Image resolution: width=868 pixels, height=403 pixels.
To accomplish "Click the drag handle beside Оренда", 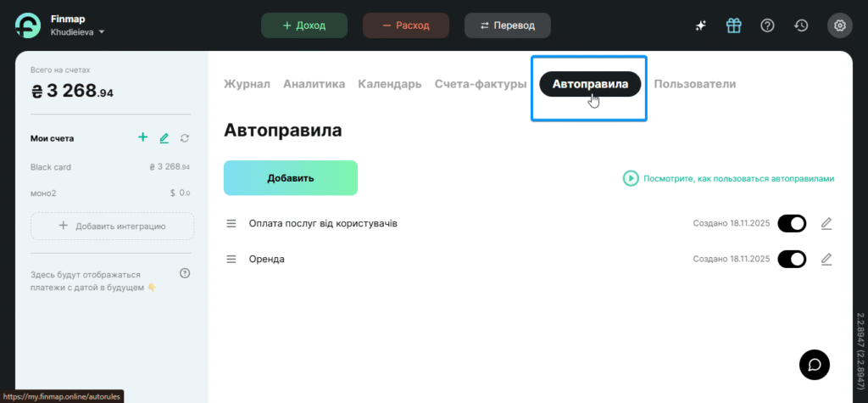I will coord(231,259).
